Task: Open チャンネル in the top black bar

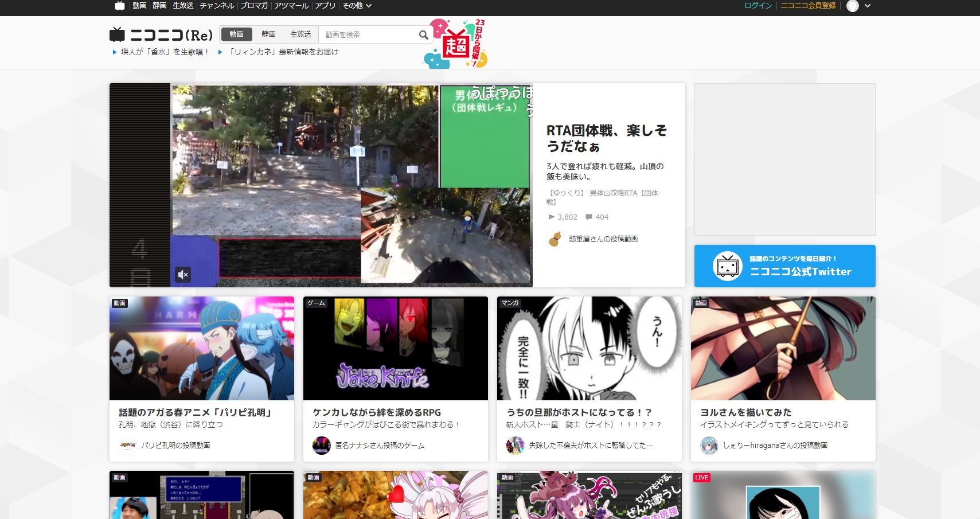Action: (217, 6)
